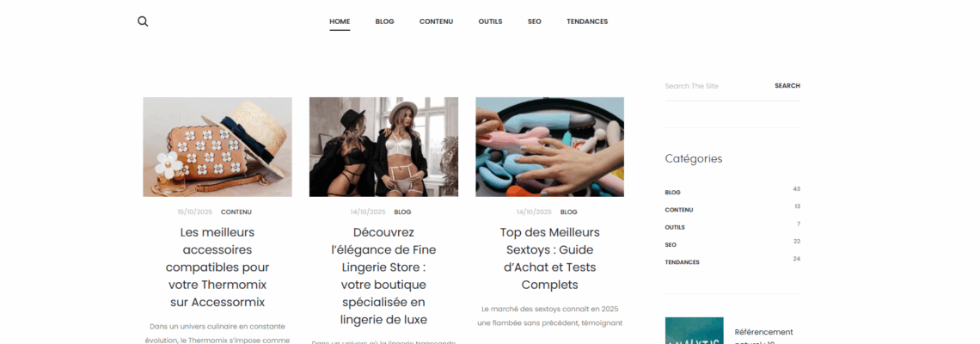Open the OUTILS category in sidebar
This screenshot has width=980, height=344.
(x=675, y=228)
